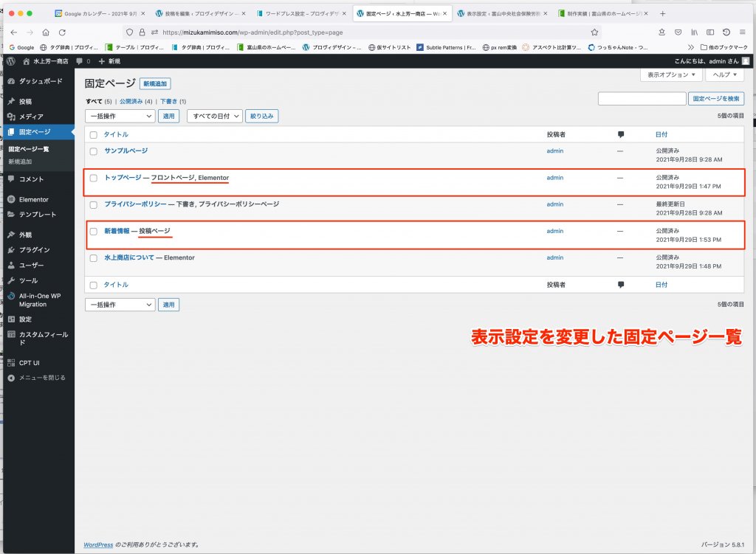Click the browser home icon
756x554 pixels.
click(x=46, y=32)
